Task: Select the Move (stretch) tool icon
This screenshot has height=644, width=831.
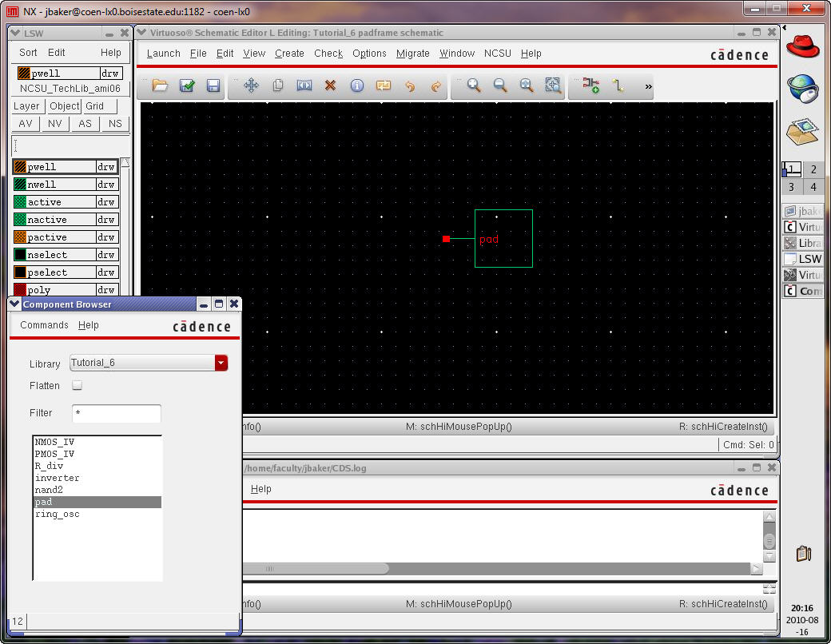Action: (x=251, y=85)
